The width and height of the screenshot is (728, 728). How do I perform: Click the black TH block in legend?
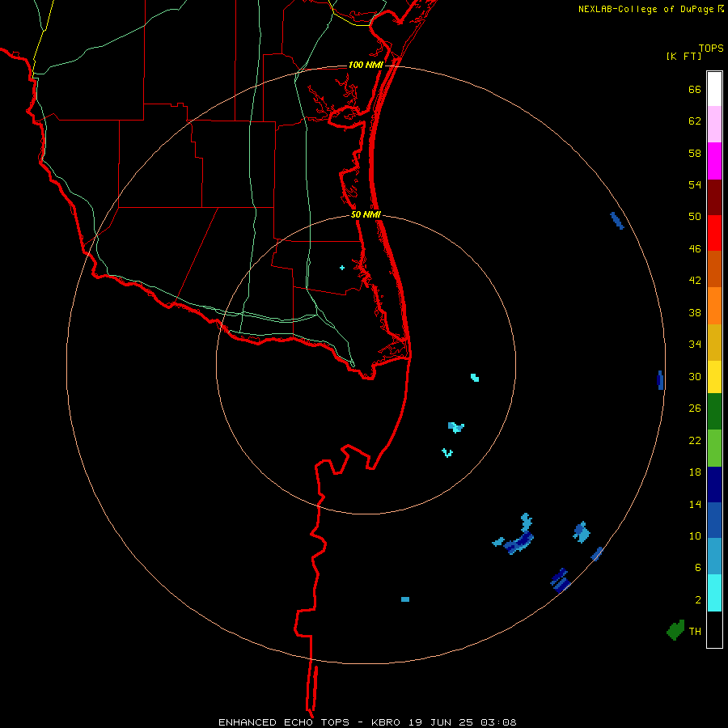coord(714,629)
